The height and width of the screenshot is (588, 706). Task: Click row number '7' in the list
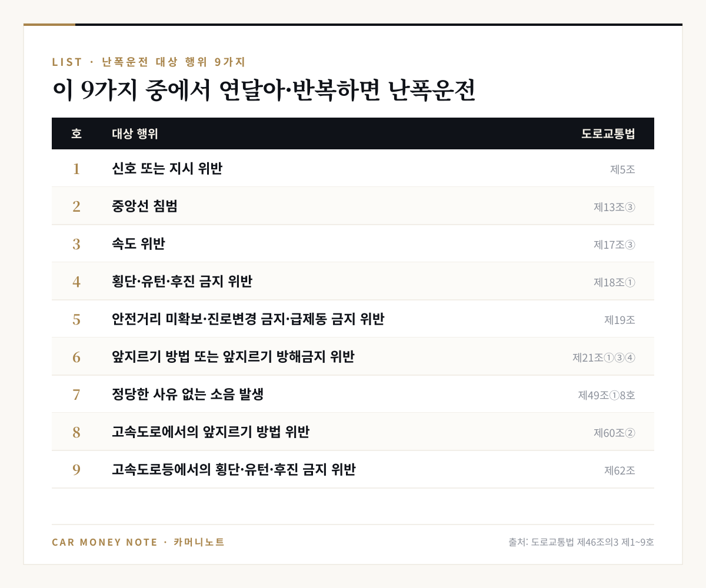point(76,395)
